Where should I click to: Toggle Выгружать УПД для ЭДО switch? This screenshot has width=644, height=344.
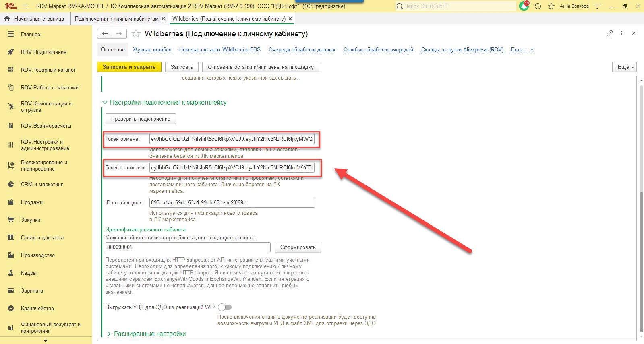pyautogui.click(x=225, y=307)
